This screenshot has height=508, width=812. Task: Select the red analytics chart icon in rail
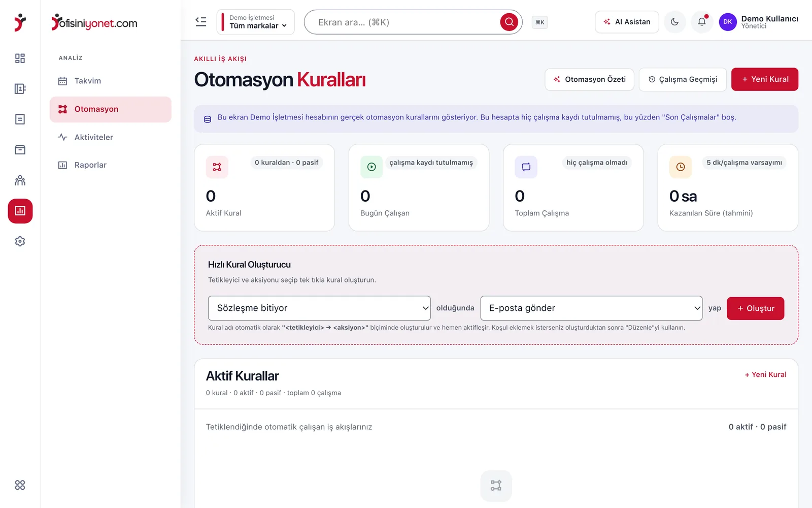pyautogui.click(x=20, y=211)
